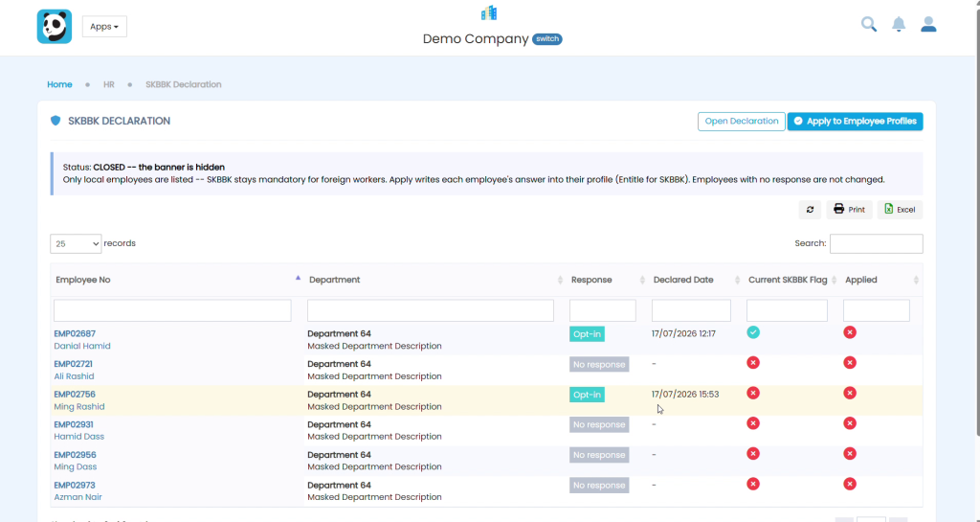This screenshot has height=522, width=980.
Task: Sort by Applied column
Action: tap(881, 280)
